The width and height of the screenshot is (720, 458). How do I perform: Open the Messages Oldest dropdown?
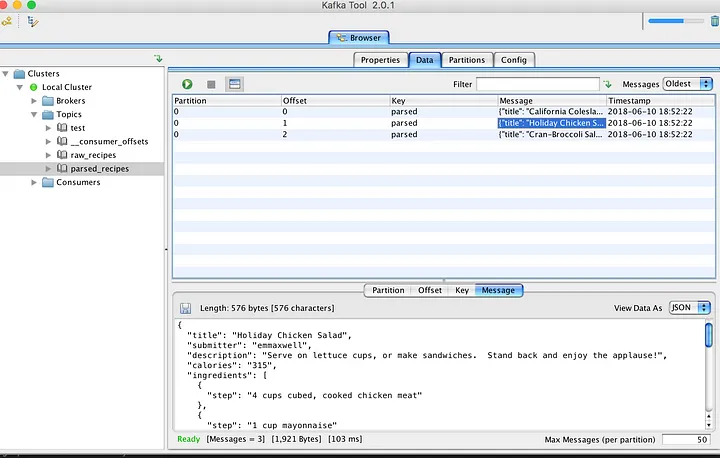point(689,85)
